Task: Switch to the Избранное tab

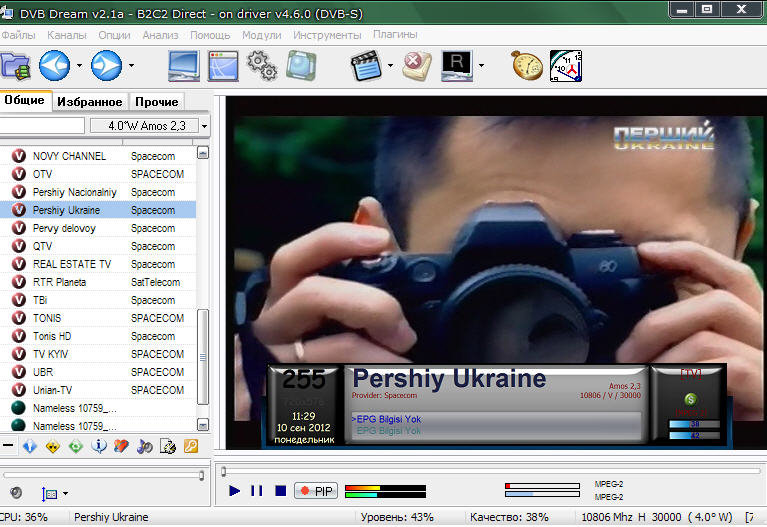Action: pos(90,102)
